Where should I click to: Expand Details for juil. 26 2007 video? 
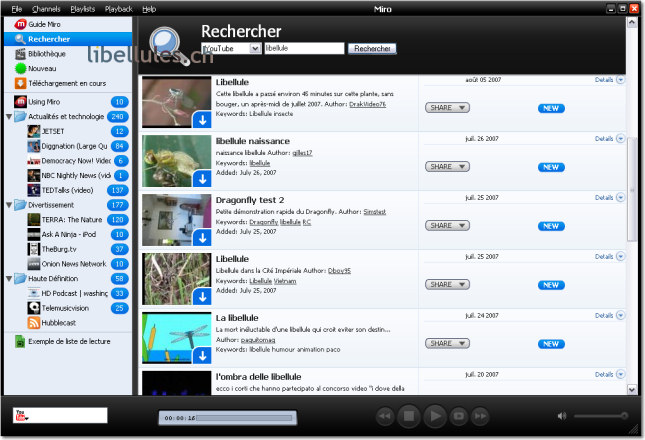click(x=610, y=139)
